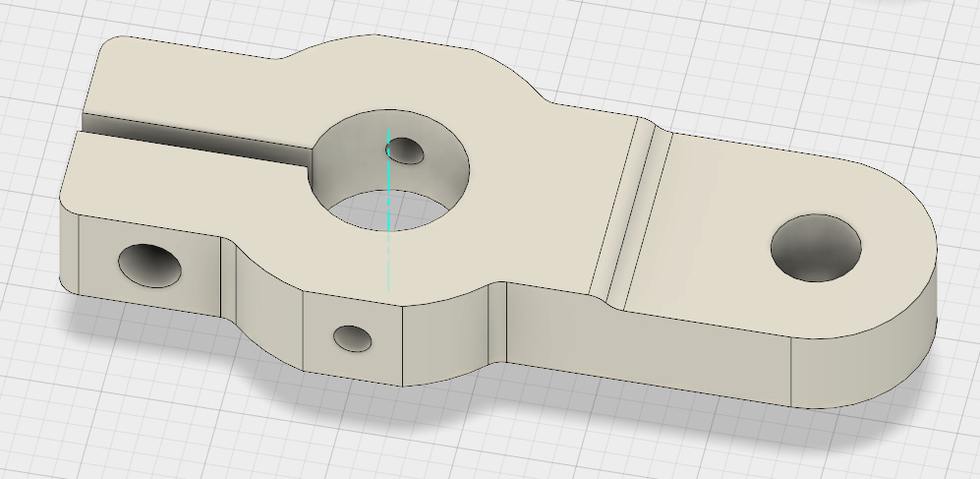The image size is (980, 479).
Task: Select the cyan dashed axis line
Action: tap(388, 210)
